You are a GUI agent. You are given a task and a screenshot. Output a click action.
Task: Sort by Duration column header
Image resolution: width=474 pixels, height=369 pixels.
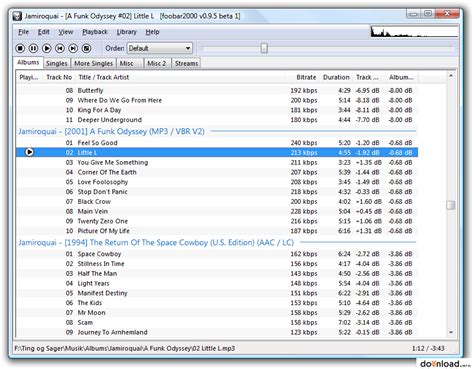336,77
